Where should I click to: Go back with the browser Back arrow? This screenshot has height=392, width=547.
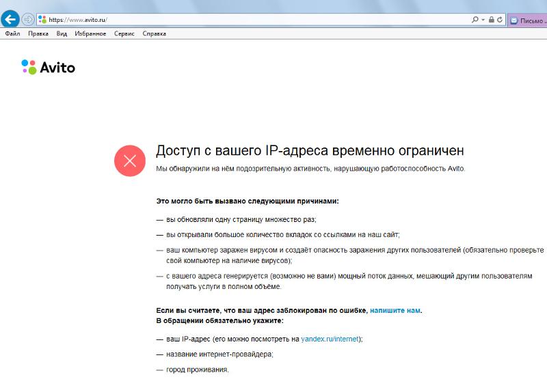click(x=10, y=19)
